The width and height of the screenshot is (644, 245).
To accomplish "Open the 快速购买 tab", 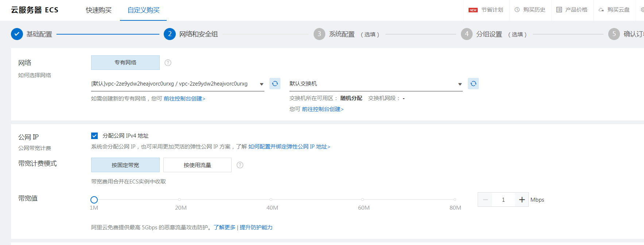I will (x=98, y=10).
